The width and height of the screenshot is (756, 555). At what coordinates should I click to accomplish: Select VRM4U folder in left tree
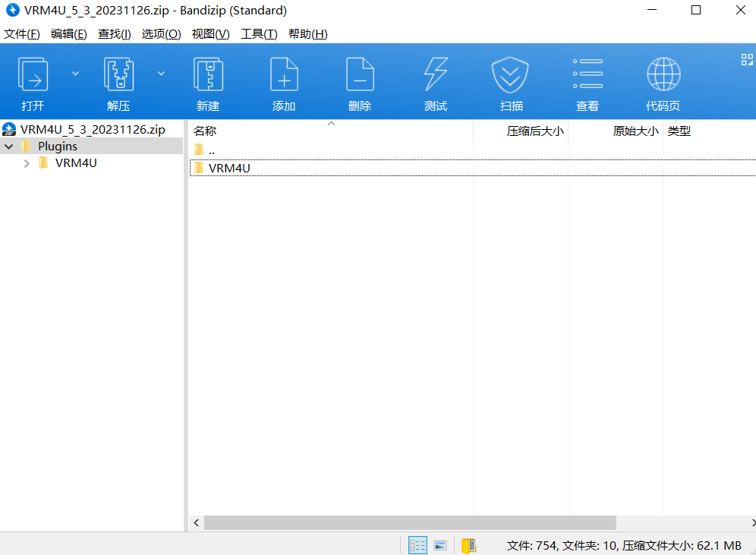76,163
